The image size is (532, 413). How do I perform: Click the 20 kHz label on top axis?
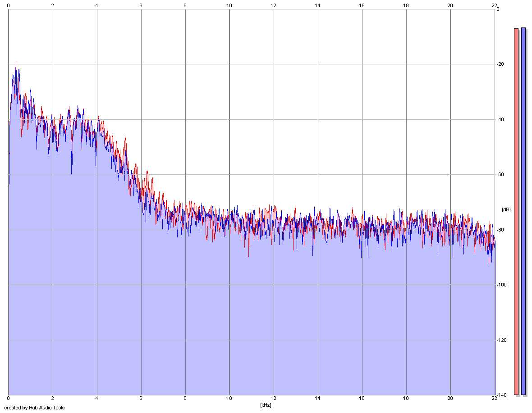pos(450,5)
